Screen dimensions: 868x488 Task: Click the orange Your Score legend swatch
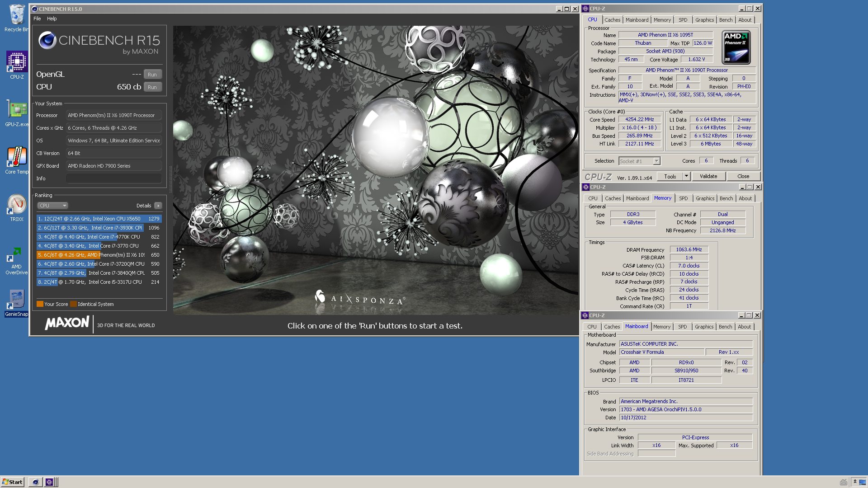pyautogui.click(x=40, y=304)
